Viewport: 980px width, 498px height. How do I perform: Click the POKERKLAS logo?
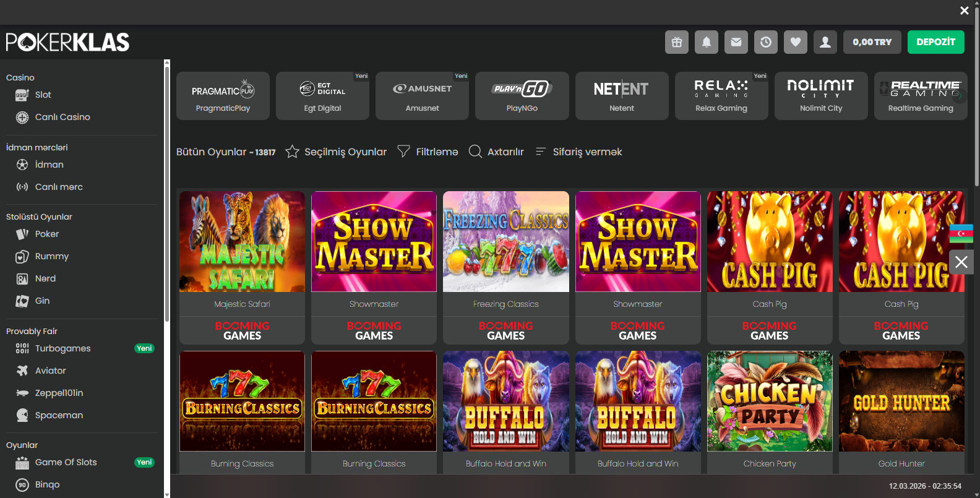[x=68, y=42]
